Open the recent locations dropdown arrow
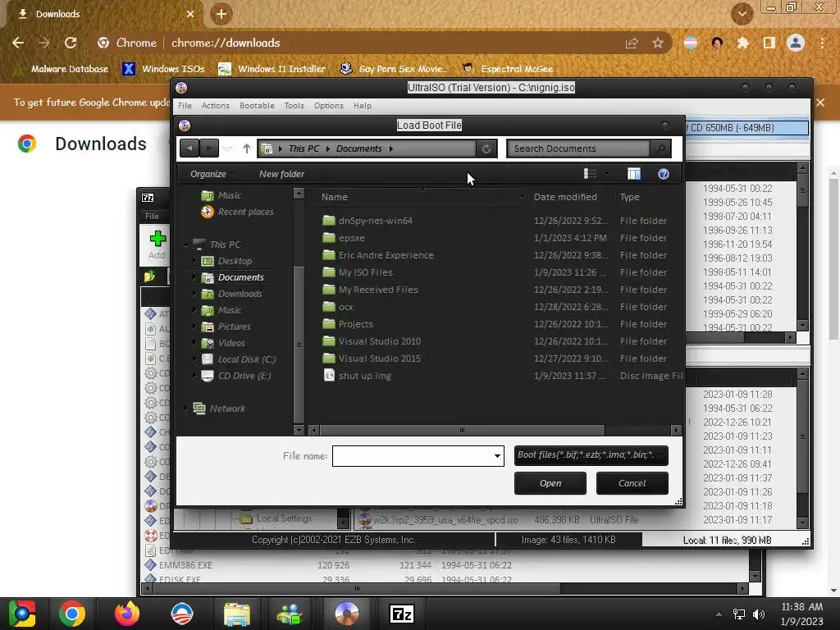This screenshot has width=840, height=630. pyautogui.click(x=228, y=148)
